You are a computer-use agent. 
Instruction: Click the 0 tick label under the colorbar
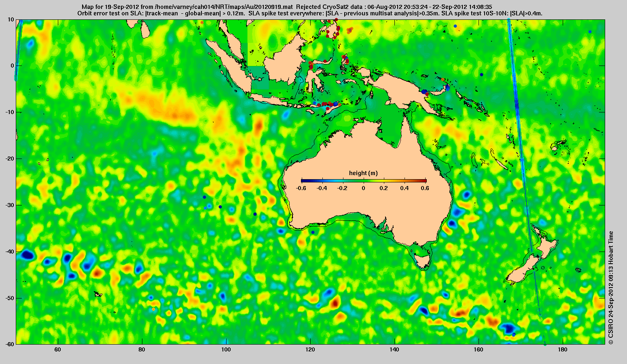tap(364, 188)
